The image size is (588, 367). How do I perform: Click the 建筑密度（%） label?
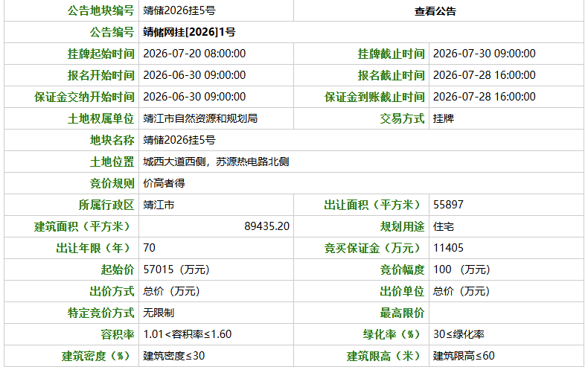[98, 356]
